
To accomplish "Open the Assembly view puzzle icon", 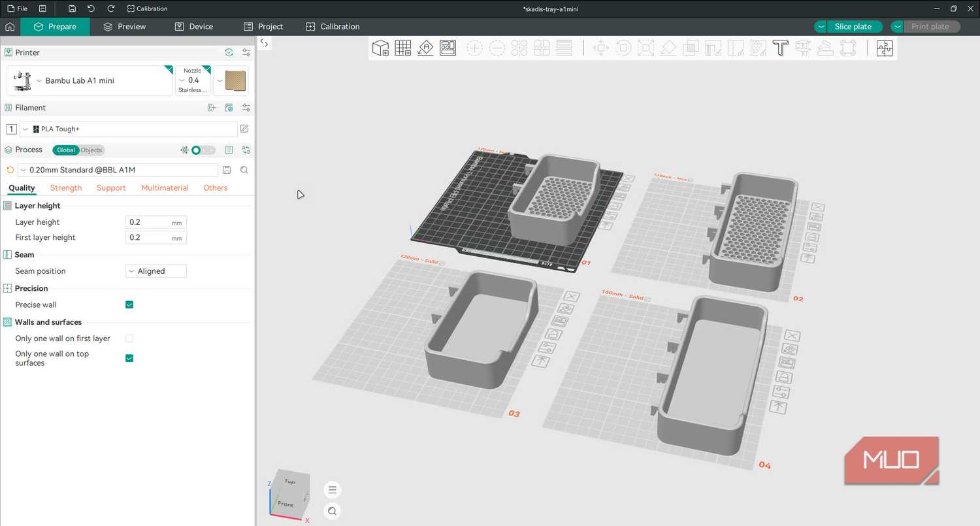I will pos(885,48).
